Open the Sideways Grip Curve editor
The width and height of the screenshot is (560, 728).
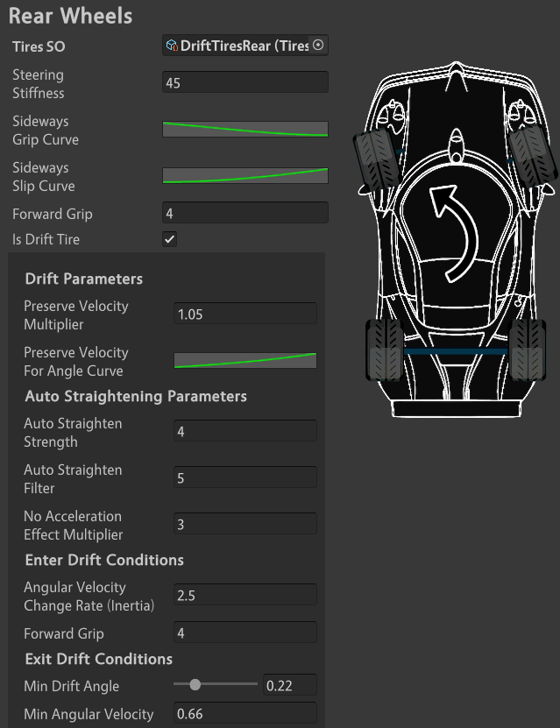(245, 129)
